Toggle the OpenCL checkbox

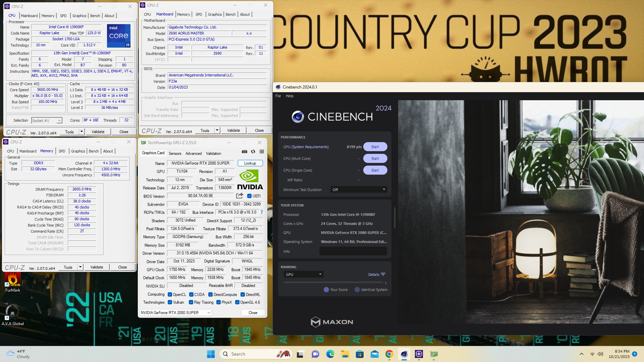[170, 295]
